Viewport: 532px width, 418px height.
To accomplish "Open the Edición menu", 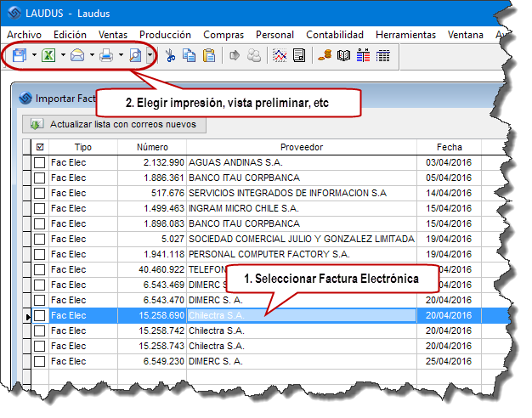I will [70, 35].
